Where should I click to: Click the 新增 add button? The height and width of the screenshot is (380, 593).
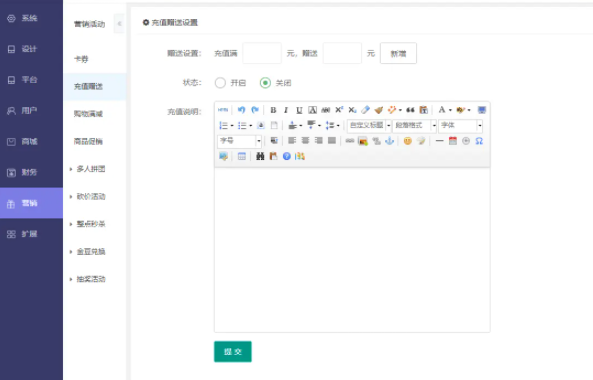(x=398, y=53)
